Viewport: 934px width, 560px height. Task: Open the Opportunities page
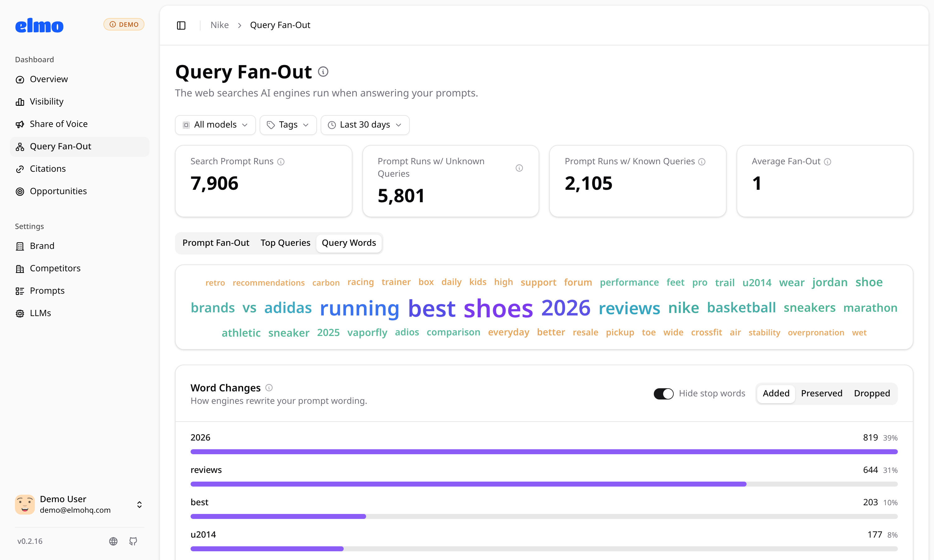tap(80, 191)
